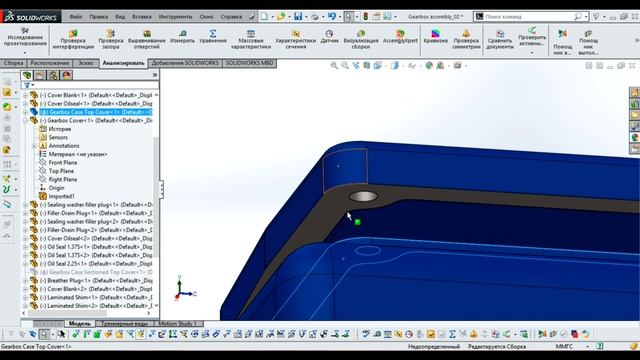Select the Imported1 feature
This screenshot has width=640, height=360.
[x=61, y=196]
